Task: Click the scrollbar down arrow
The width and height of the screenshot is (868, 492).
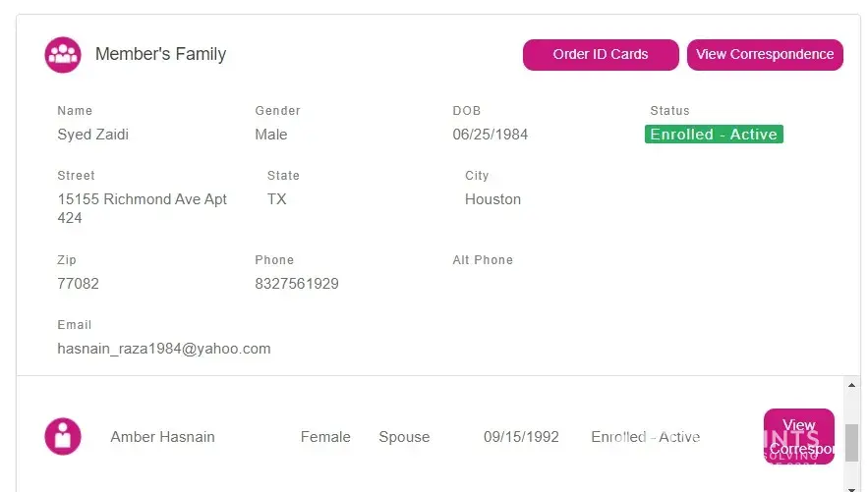Action: point(852,485)
